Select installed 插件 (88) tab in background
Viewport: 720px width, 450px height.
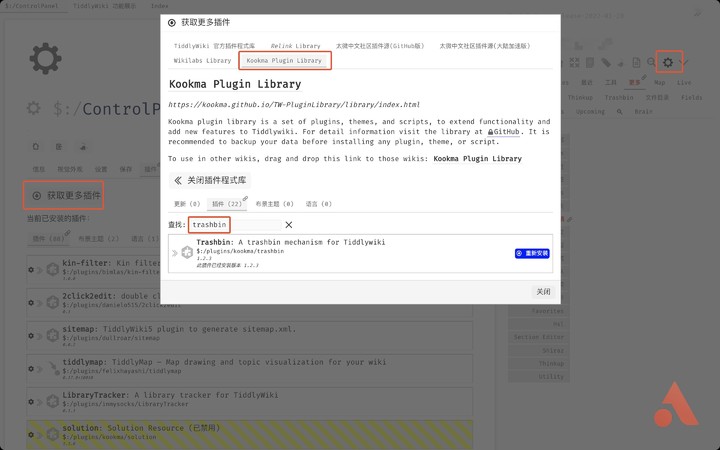(x=48, y=239)
